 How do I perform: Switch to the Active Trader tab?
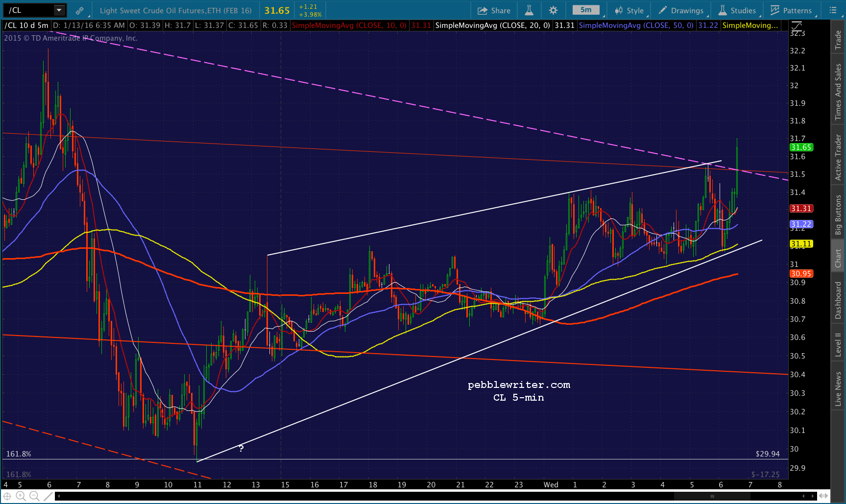point(838,157)
